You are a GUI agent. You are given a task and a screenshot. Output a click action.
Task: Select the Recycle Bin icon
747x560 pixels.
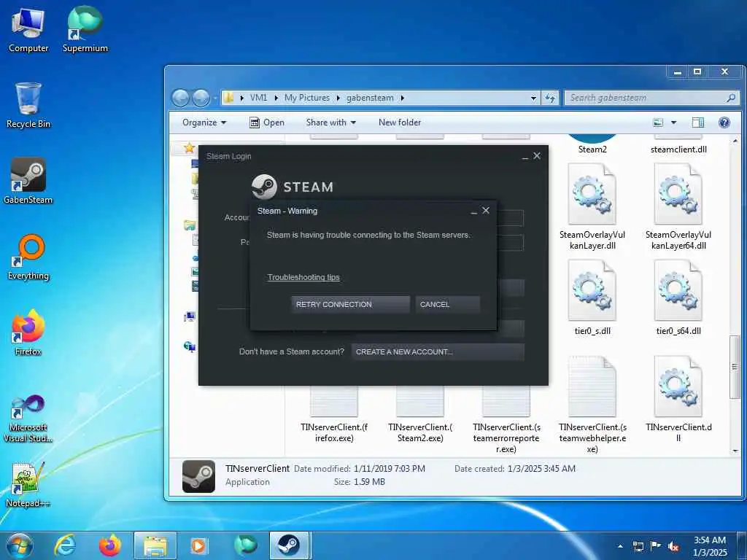point(28,105)
